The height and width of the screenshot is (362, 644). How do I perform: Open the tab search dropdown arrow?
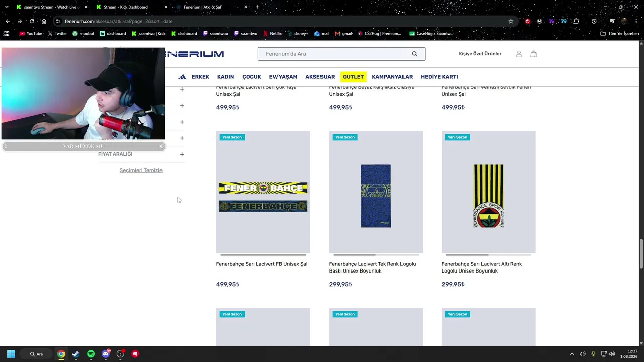[7, 7]
